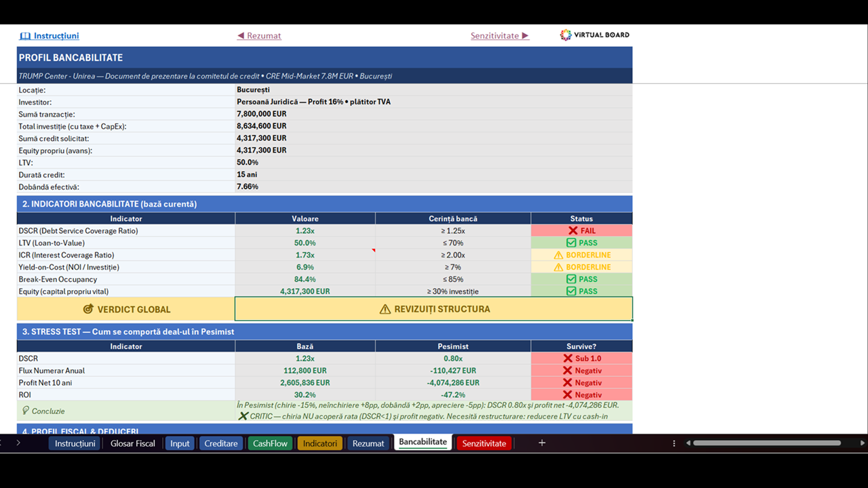Switch to the Glosar Fiscal sheet tab
This screenshot has height=488, width=868.
(x=133, y=443)
